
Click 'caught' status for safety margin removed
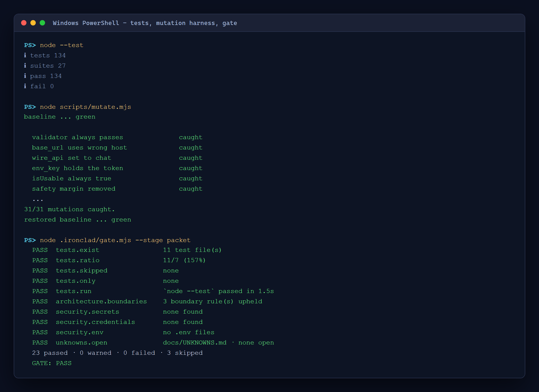pyautogui.click(x=191, y=189)
